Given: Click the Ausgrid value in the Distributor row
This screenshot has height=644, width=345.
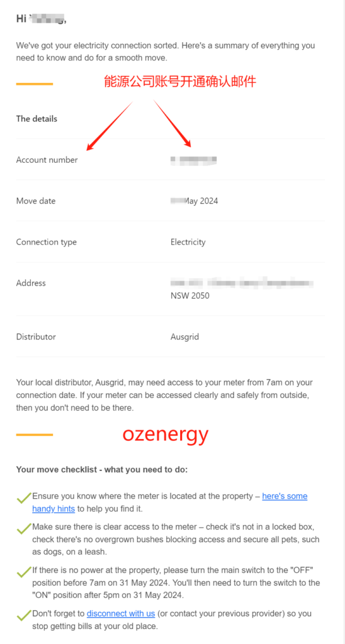Looking at the screenshot, I should click(184, 337).
